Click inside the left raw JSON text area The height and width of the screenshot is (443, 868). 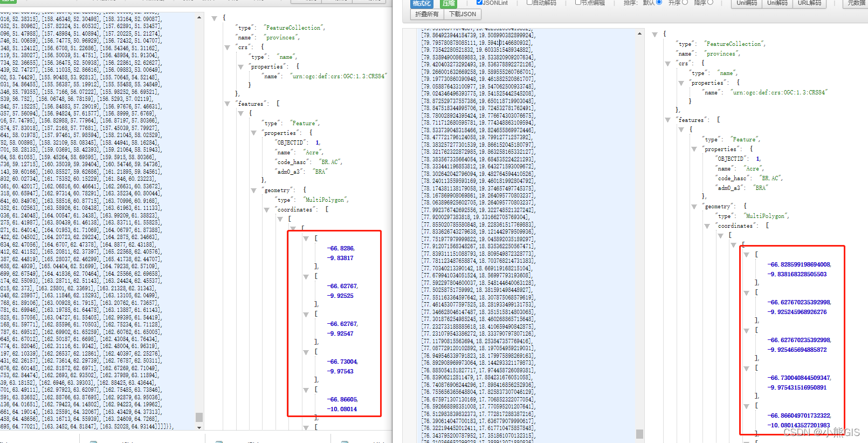[97, 221]
